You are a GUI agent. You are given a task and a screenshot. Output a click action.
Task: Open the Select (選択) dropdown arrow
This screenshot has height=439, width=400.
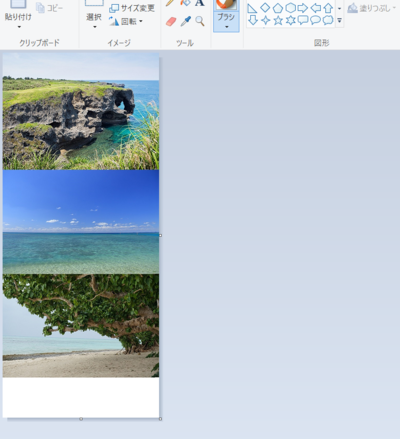(x=94, y=27)
